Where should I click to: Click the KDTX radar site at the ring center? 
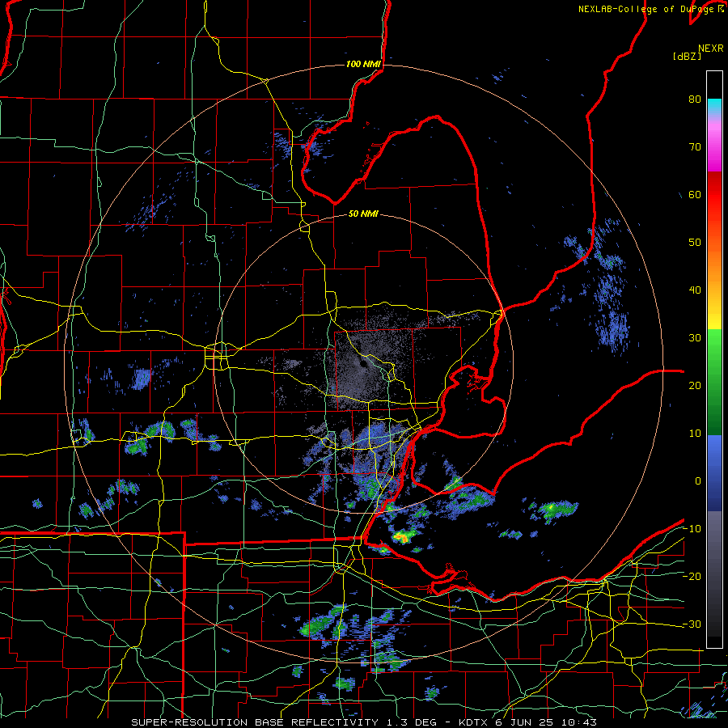[x=362, y=364]
